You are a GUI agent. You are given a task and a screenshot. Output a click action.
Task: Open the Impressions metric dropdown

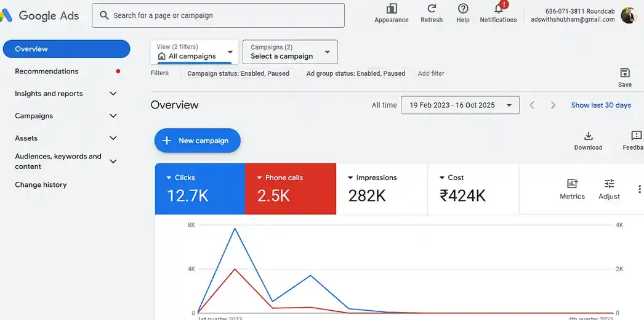pyautogui.click(x=350, y=178)
